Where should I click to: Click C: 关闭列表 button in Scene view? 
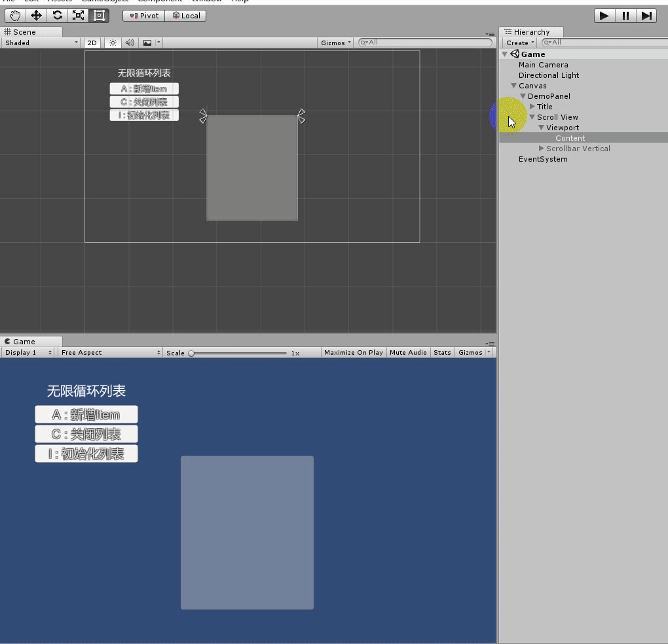pos(144,101)
